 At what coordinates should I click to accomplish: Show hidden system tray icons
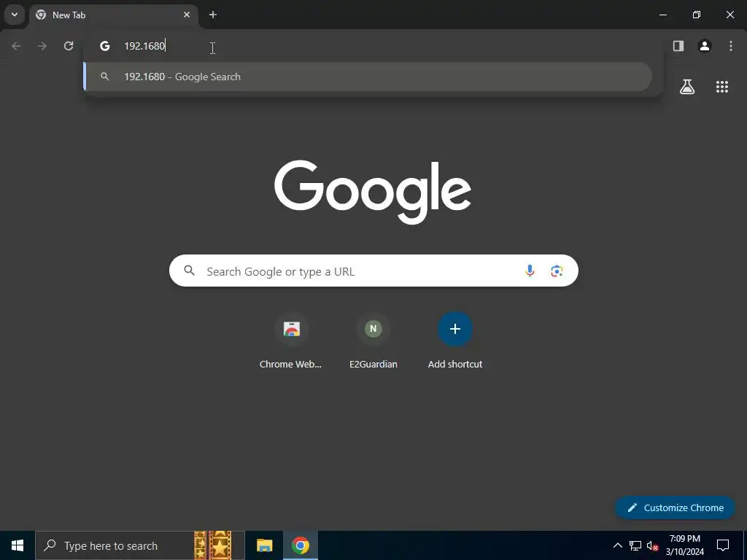click(617, 545)
